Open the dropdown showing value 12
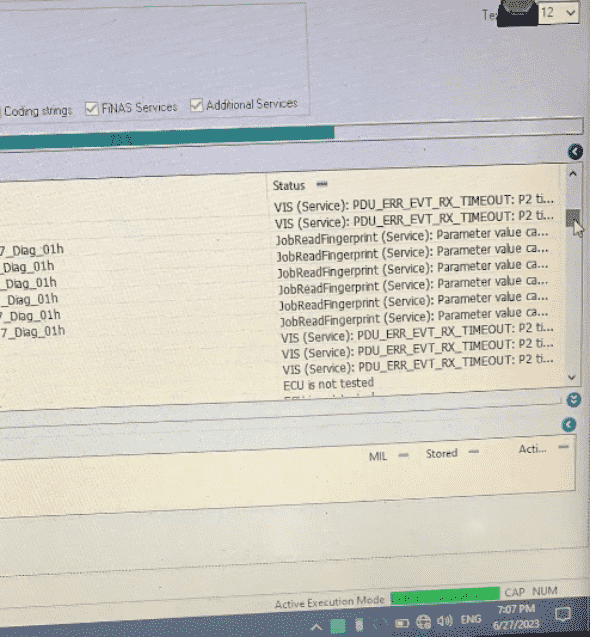Image resolution: width=590 pixels, height=637 pixels. (x=559, y=13)
